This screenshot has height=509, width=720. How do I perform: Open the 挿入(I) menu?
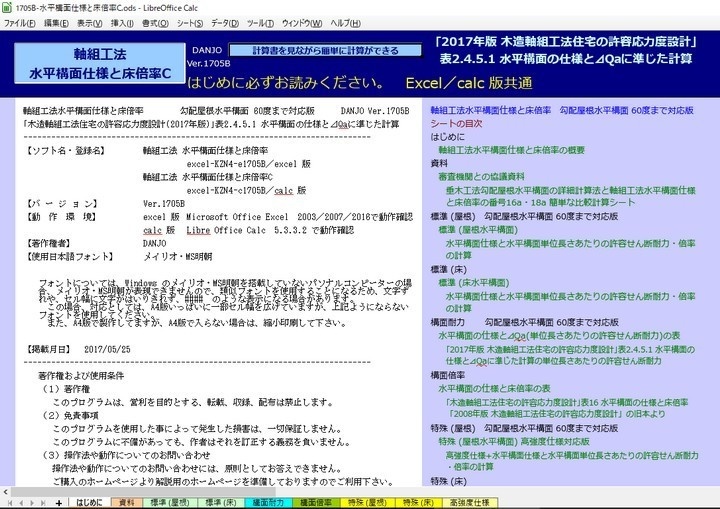click(x=122, y=23)
